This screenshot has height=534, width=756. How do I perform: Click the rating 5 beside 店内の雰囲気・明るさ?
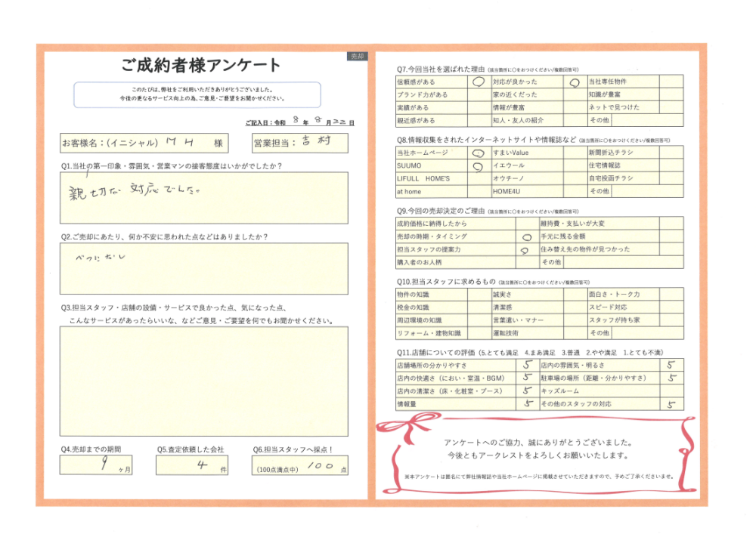click(671, 365)
